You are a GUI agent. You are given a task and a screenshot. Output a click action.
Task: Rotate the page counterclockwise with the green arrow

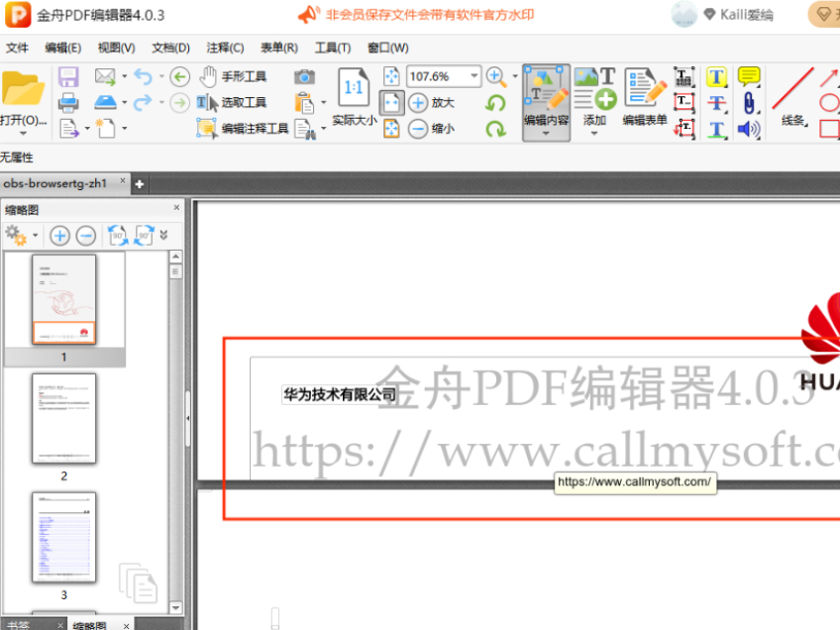click(495, 102)
